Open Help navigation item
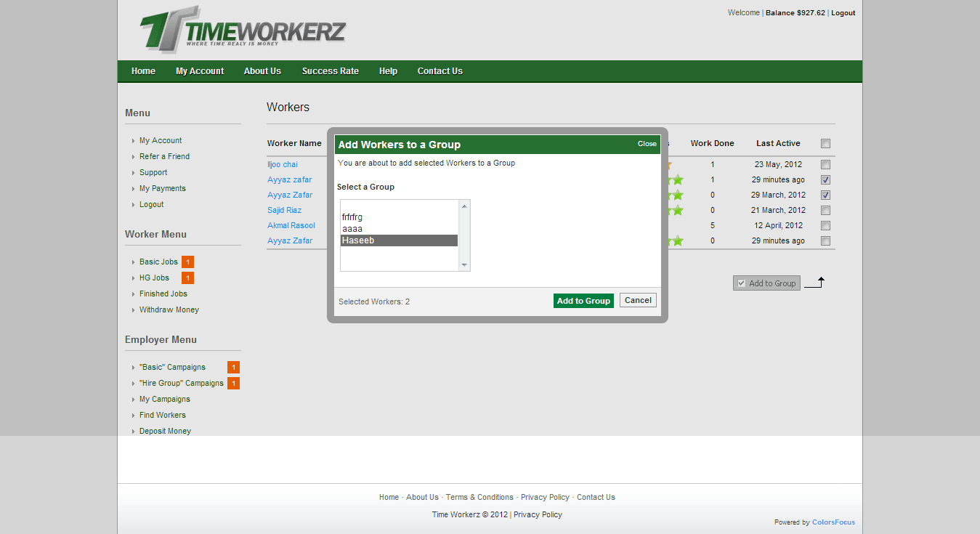 (x=388, y=71)
